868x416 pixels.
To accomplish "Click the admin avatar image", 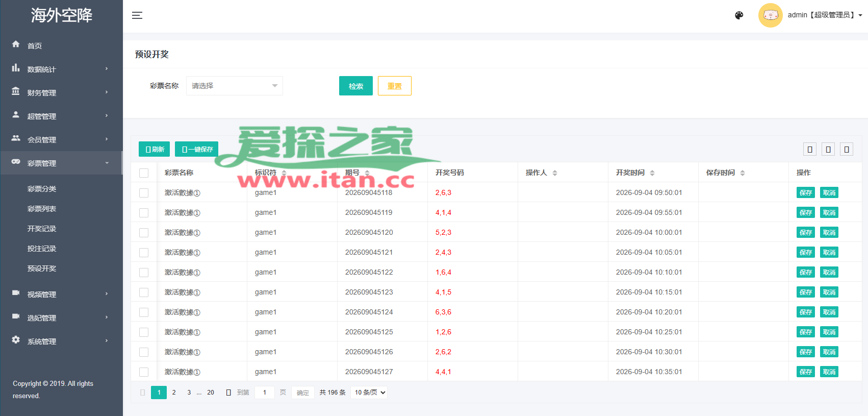I will (770, 15).
